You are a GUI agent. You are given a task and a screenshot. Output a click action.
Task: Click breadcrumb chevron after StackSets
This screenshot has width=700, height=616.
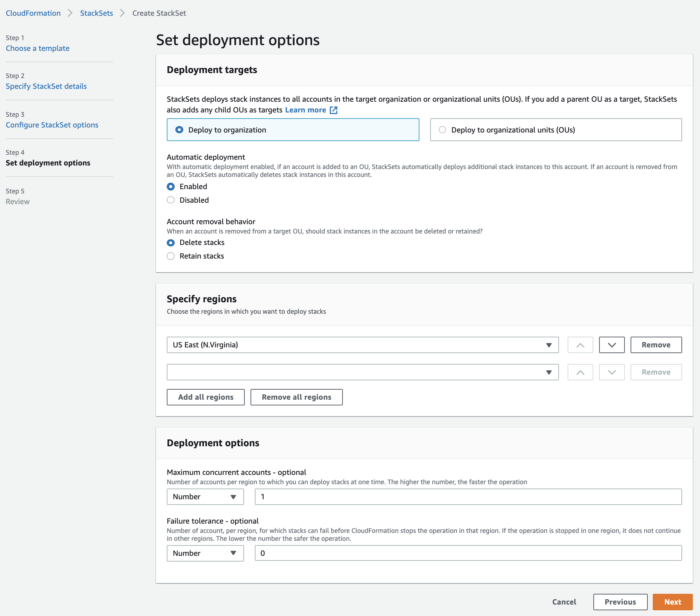(x=122, y=13)
